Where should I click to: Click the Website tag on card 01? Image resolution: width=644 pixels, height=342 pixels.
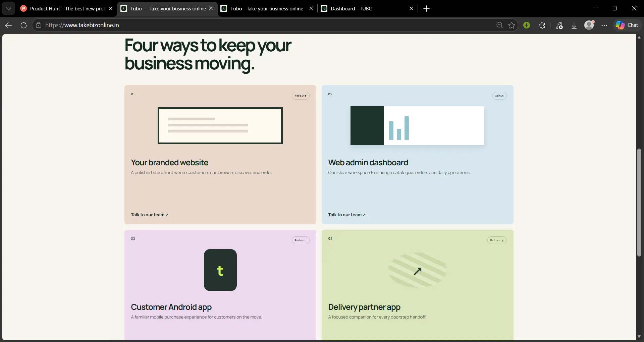click(301, 96)
